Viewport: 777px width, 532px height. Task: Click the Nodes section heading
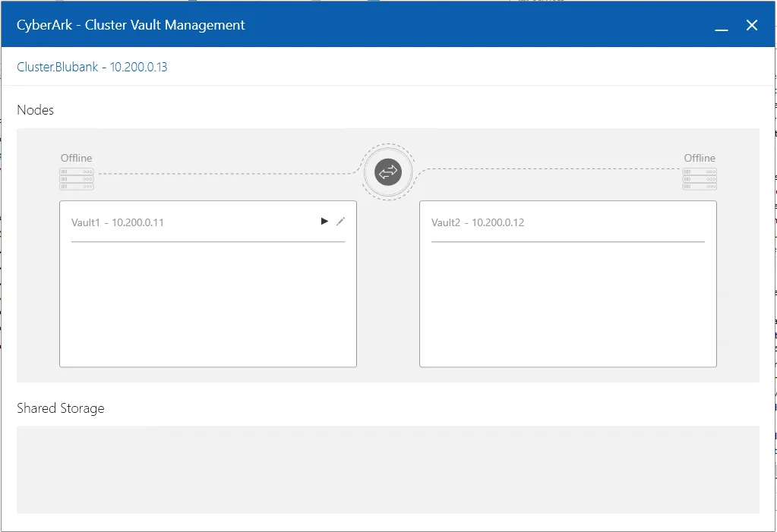tap(36, 110)
